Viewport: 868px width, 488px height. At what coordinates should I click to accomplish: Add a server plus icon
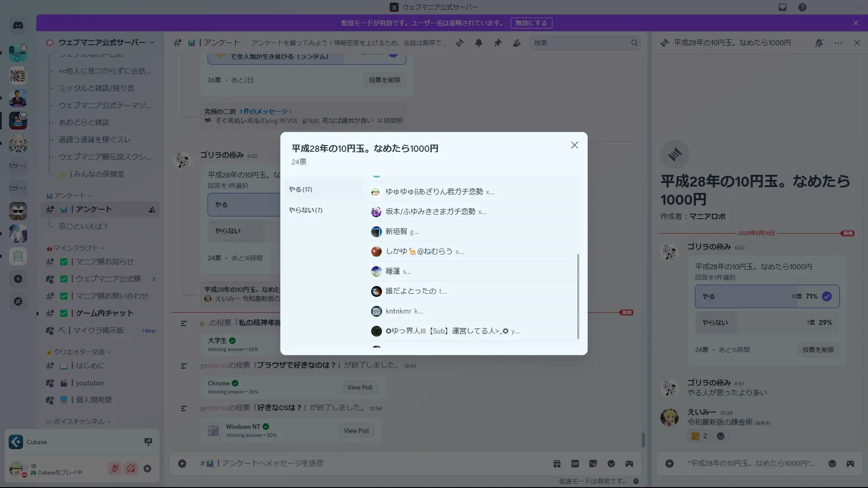click(18, 279)
